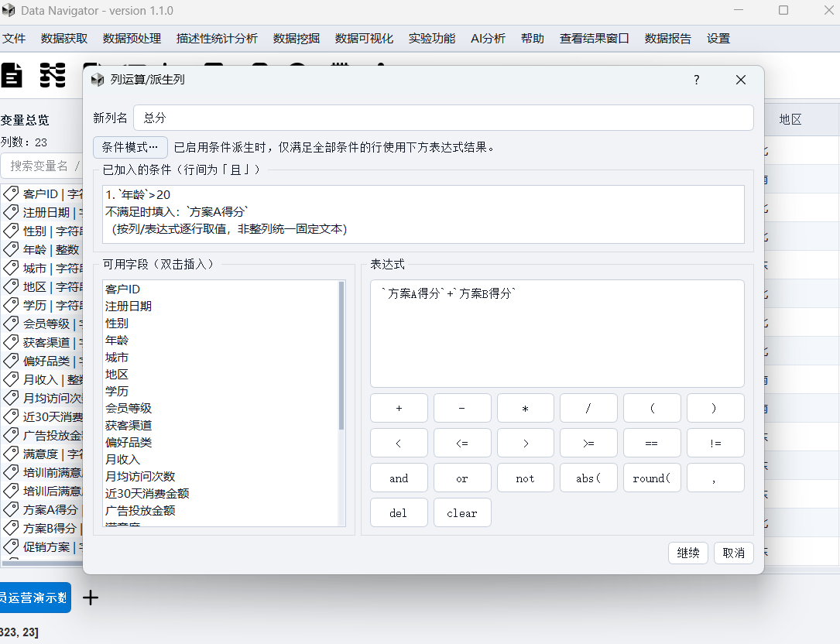This screenshot has height=644, width=840.
Task: Click the added condition `年龄`>20 entry
Action: [x=139, y=195]
